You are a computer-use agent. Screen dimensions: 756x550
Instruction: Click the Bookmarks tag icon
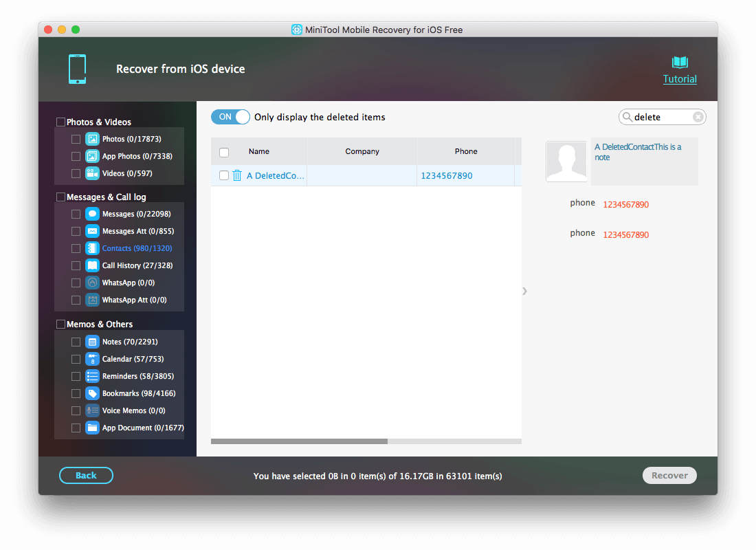[x=92, y=393]
